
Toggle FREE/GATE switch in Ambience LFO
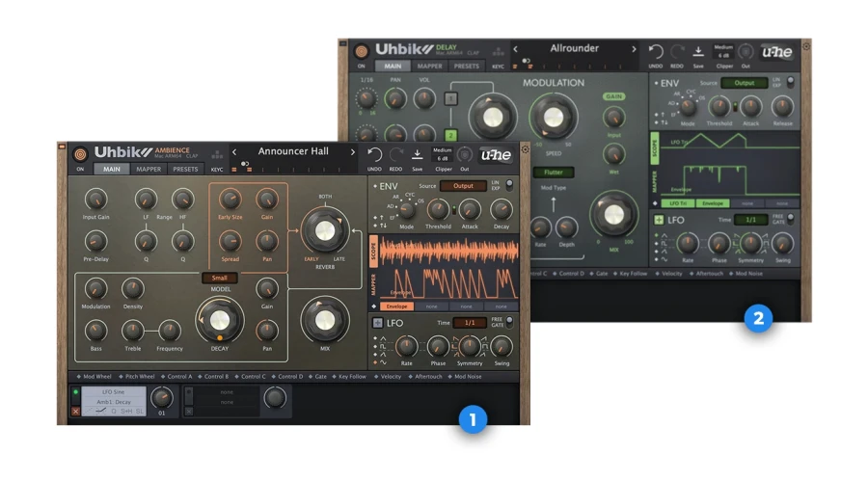click(509, 321)
